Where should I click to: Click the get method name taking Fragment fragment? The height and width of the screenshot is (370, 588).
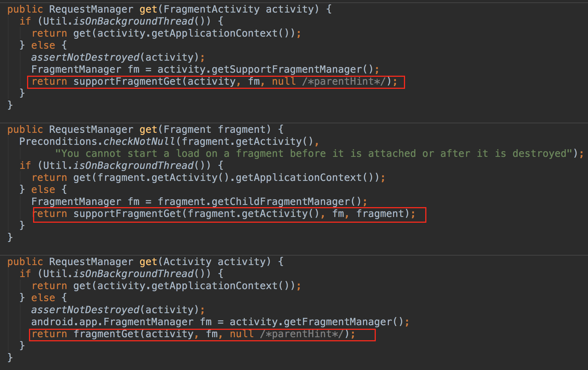pos(148,130)
